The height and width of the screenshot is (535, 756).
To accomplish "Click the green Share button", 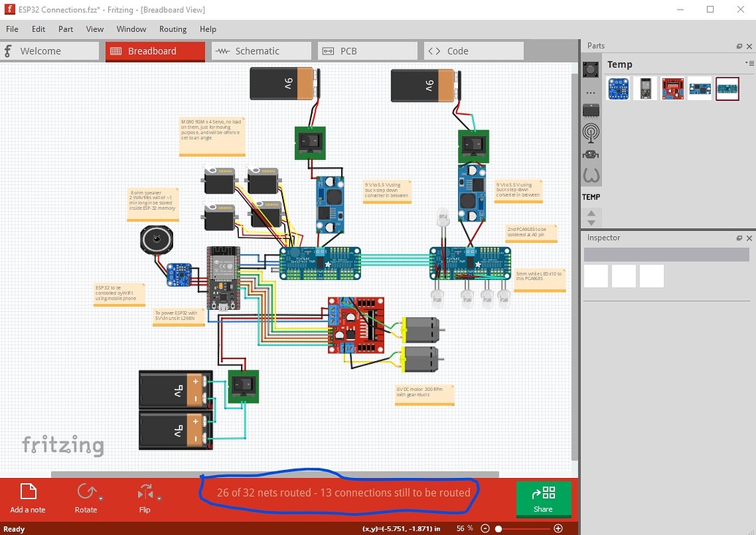I will click(543, 498).
